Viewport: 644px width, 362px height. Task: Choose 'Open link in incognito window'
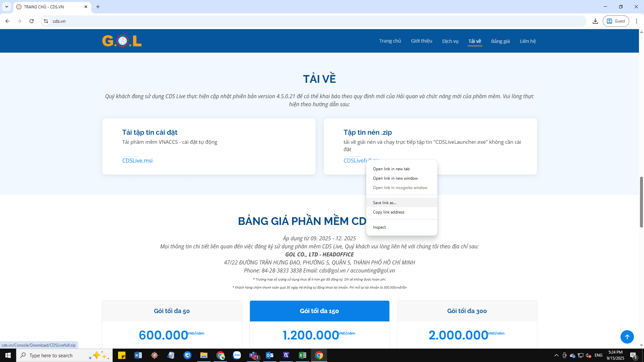[402, 188]
